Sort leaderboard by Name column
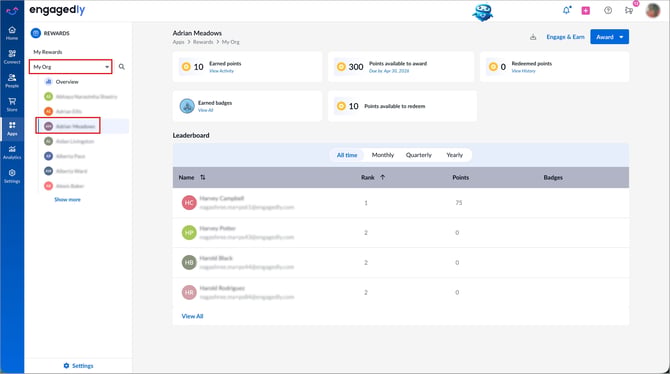The image size is (670, 374). pyautogui.click(x=203, y=177)
